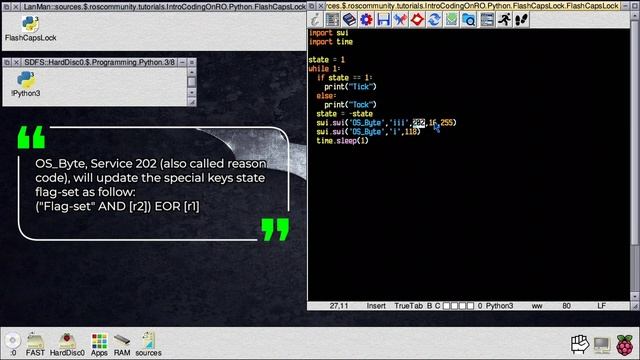Screen dimensions: 640x360
Task: Toggle the fourth checkbox in editor status bar
Action: [x=470, y=306]
